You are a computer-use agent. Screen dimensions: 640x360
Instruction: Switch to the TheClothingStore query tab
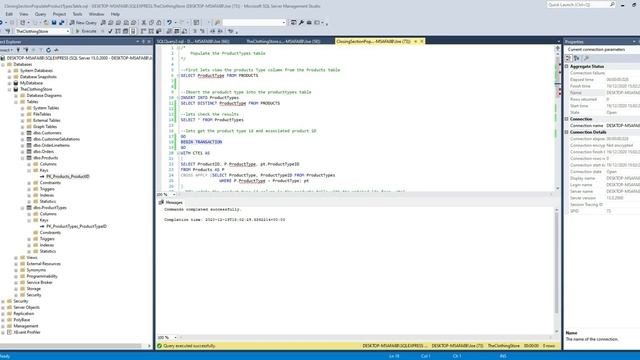pyautogui.click(x=283, y=41)
